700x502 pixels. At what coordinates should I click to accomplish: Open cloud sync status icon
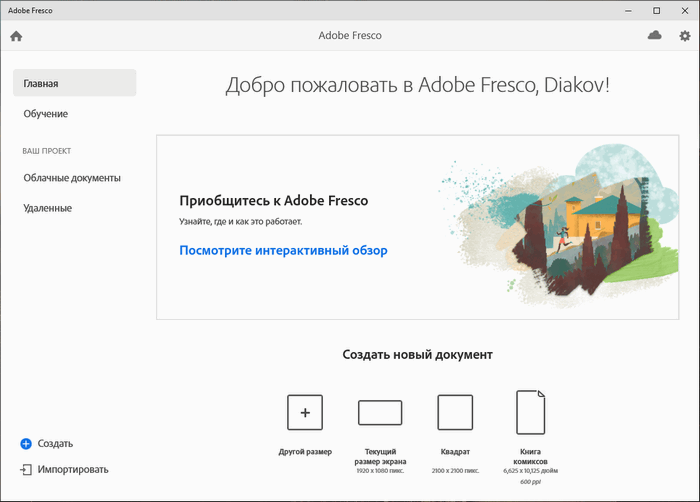[x=654, y=35]
